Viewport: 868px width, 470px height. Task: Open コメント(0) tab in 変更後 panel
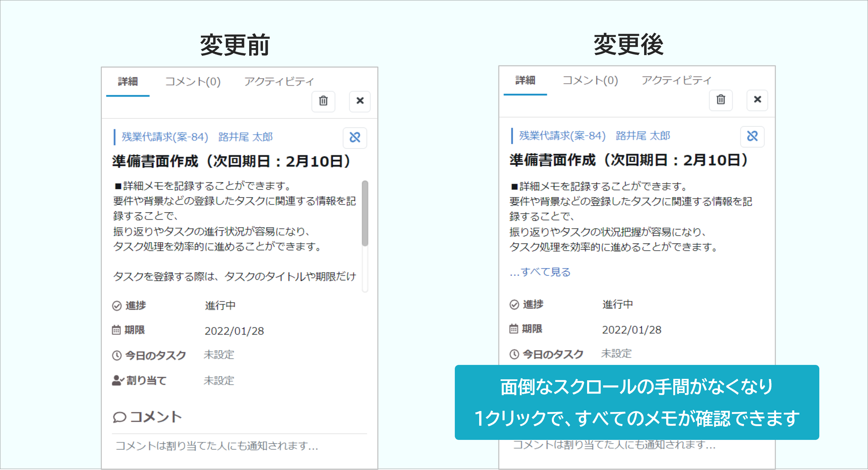tap(590, 80)
